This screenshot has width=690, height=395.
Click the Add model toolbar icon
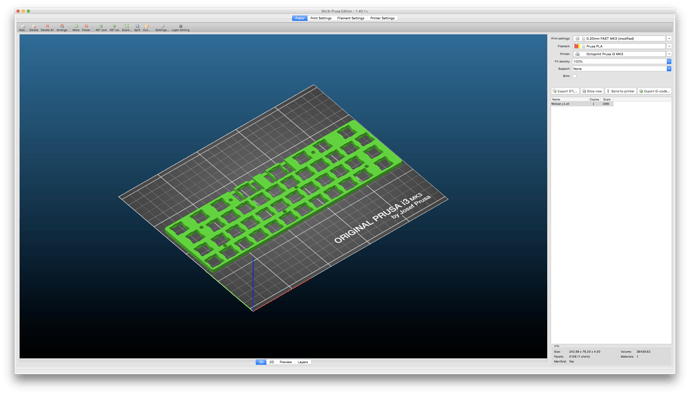22,28
